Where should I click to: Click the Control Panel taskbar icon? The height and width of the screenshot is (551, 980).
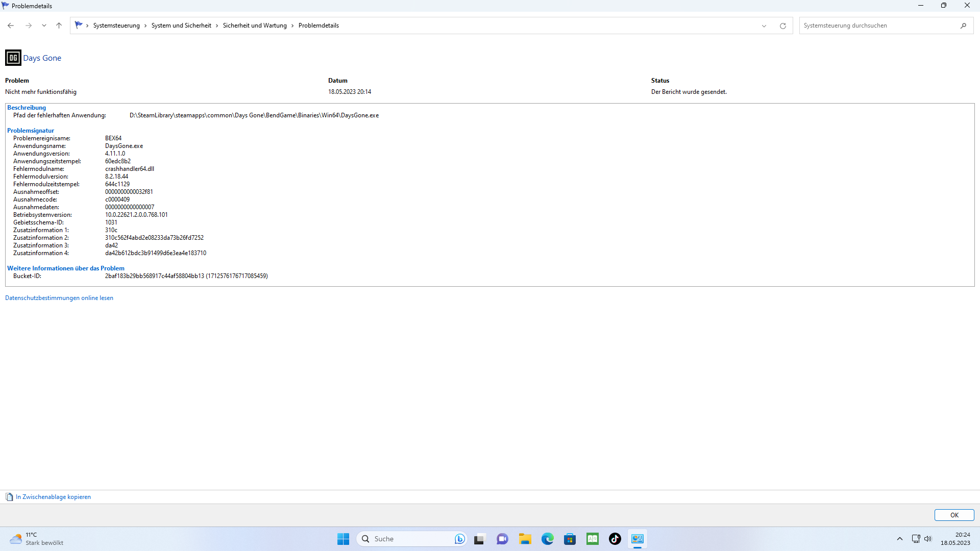pos(638,539)
